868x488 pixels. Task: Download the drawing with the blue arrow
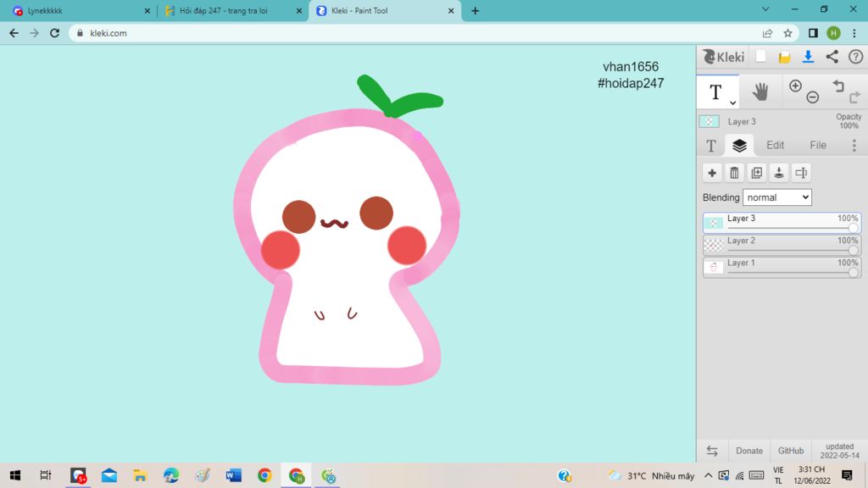[x=808, y=57]
